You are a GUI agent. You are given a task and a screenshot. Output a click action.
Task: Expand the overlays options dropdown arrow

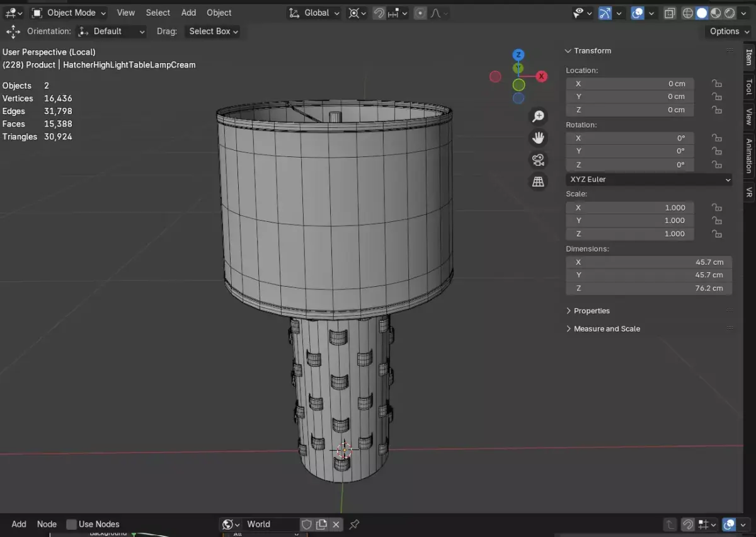tap(651, 13)
